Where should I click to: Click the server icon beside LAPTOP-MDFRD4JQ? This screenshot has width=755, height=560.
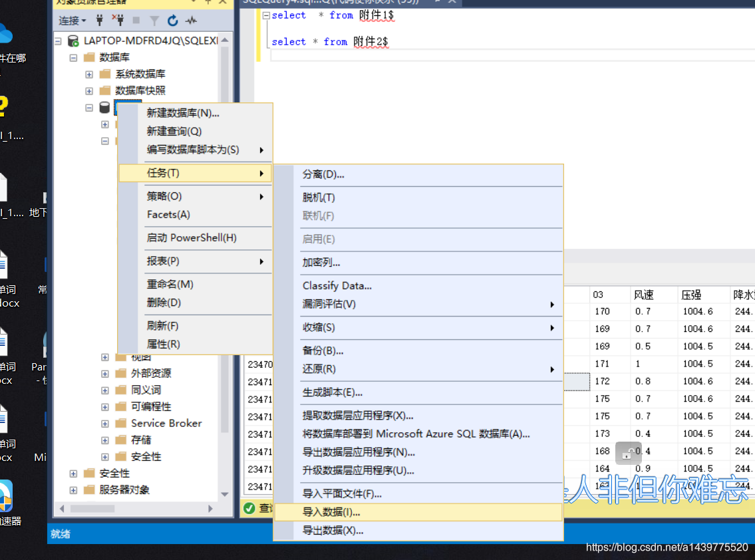(x=73, y=41)
